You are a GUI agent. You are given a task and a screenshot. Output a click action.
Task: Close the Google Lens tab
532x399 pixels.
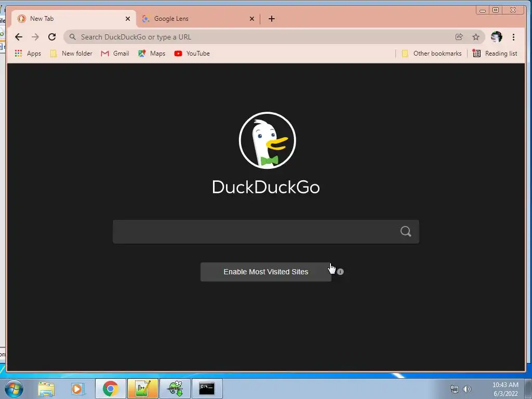coord(252,19)
